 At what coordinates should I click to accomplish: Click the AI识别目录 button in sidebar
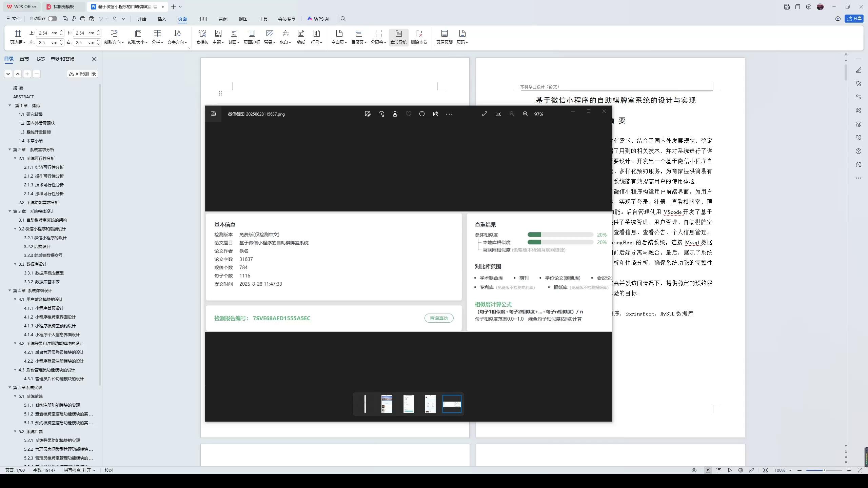click(82, 74)
